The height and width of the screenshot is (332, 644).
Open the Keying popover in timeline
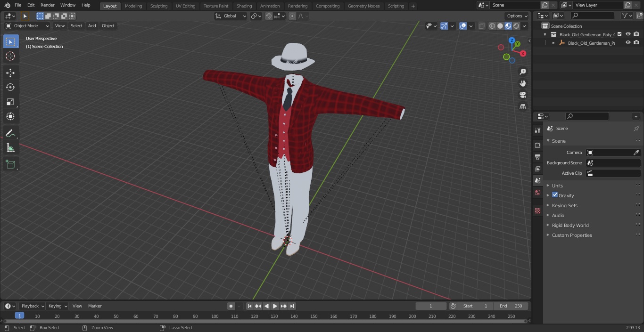click(x=58, y=306)
